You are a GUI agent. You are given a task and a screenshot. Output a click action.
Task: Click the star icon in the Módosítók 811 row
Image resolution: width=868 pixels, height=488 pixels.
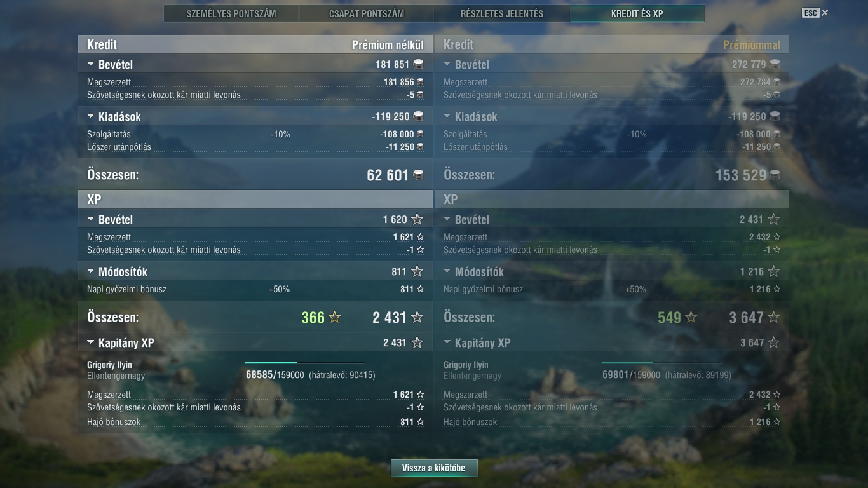(417, 271)
